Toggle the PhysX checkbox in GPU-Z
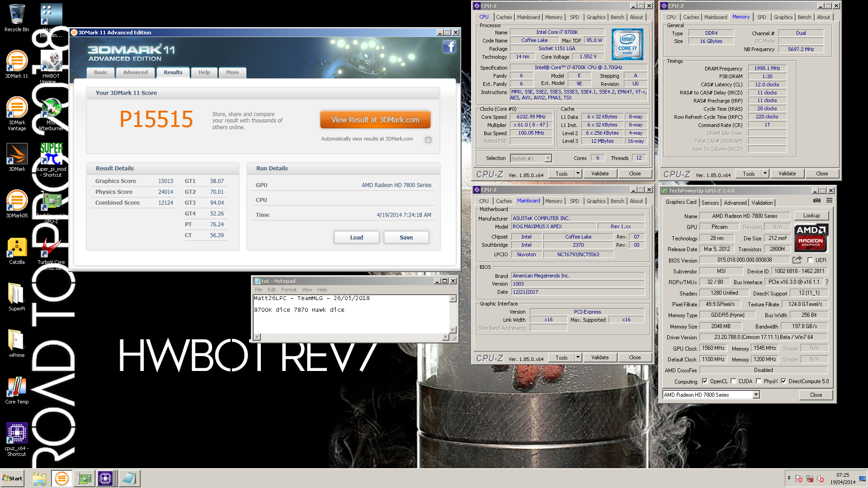The width and height of the screenshot is (868, 488). [x=759, y=381]
